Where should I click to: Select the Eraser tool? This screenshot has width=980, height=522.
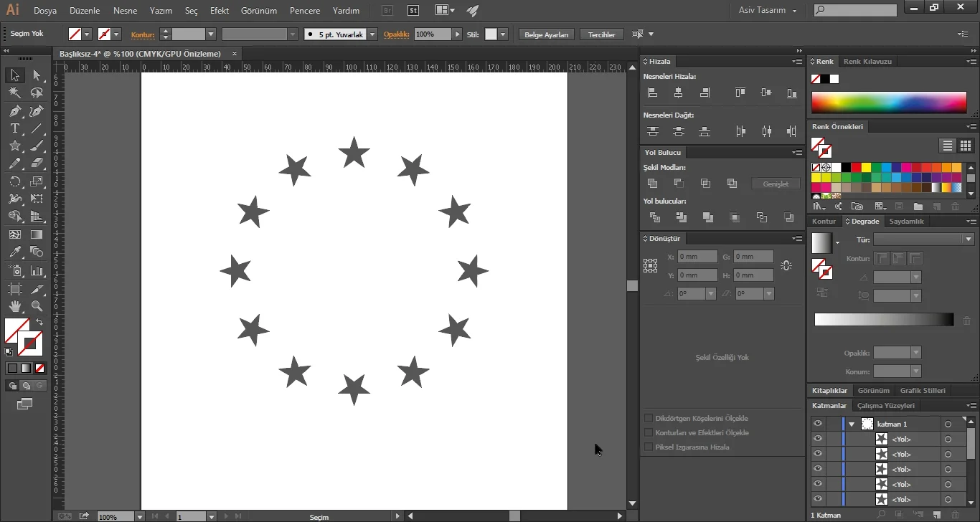pos(37,163)
